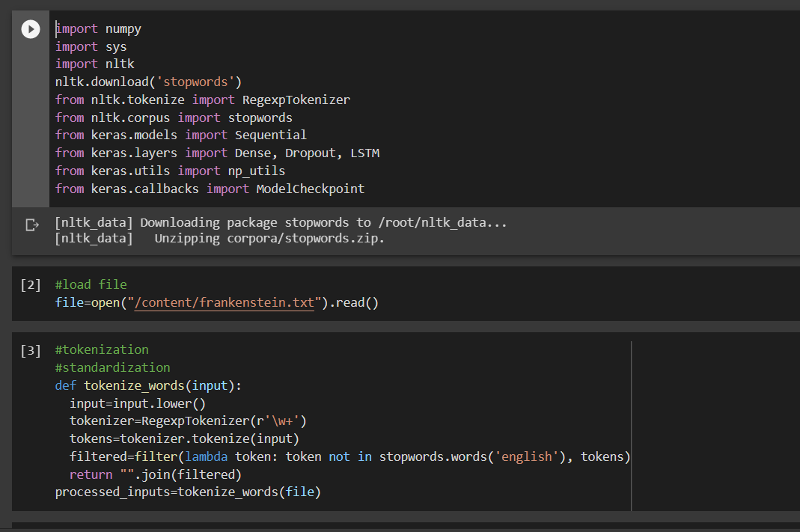The image size is (800, 532).
Task: Select cell execution counter [3]
Action: click(31, 350)
